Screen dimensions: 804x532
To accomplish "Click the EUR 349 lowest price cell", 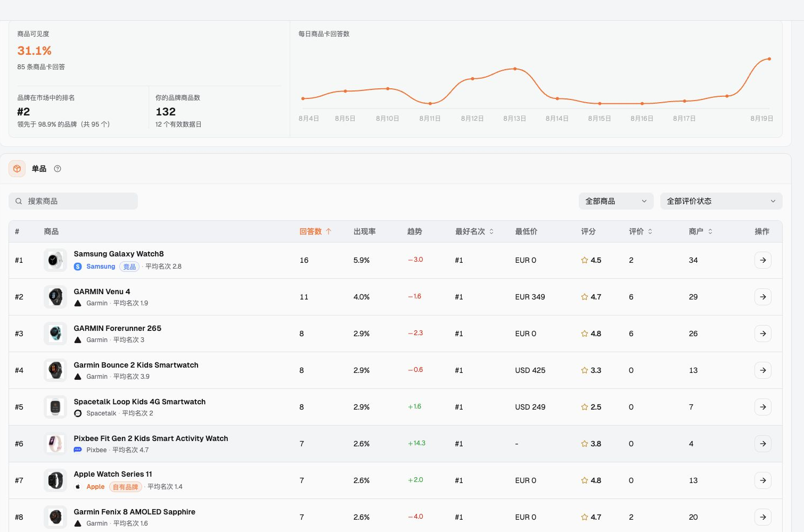I will (530, 297).
